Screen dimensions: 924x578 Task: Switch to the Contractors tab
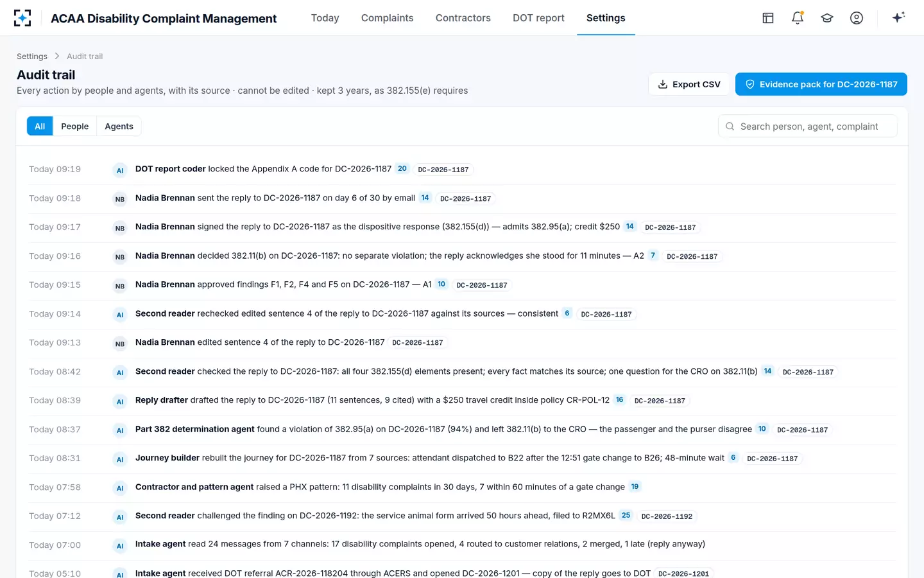click(463, 18)
